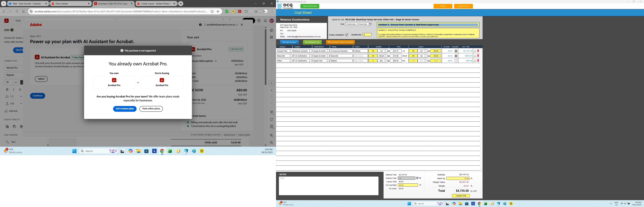The width and height of the screenshot is (644, 207).
Task: Click the Adobe help question mark icon
Action: point(200,25)
